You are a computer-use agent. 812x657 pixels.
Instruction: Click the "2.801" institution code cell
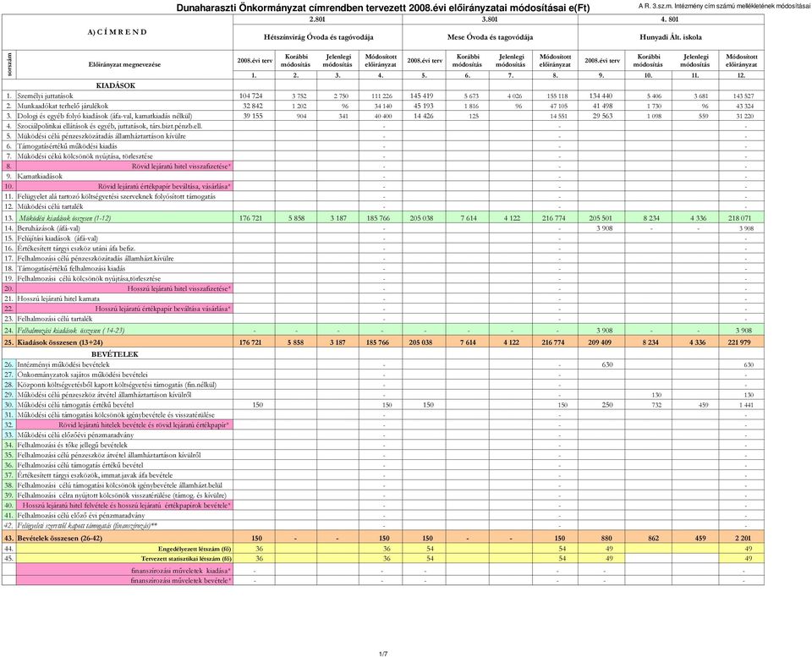(317, 19)
